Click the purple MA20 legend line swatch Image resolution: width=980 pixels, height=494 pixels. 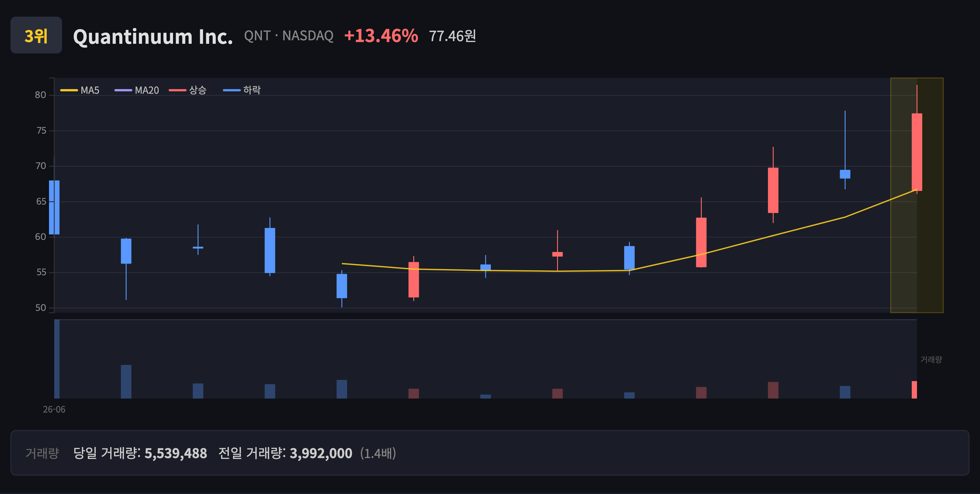[x=123, y=90]
